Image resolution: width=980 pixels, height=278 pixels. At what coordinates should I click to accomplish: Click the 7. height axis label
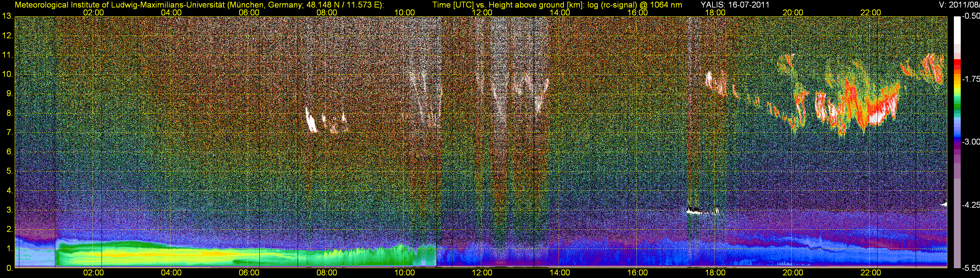tap(9, 132)
